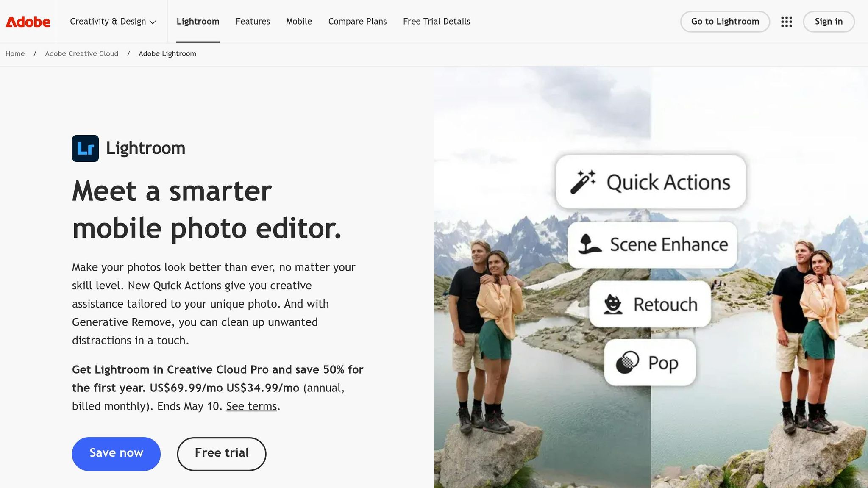Select the Lightroom tab
Screen dimensions: 868x488
[198, 22]
